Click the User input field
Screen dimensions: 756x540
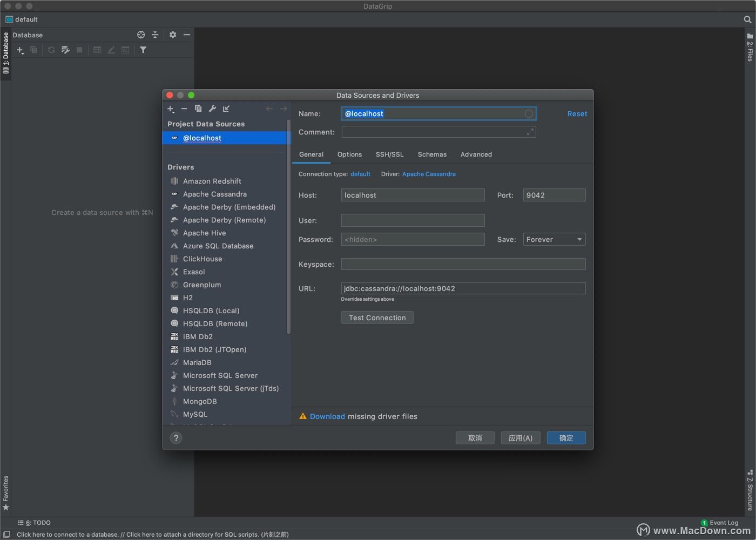[x=413, y=220]
